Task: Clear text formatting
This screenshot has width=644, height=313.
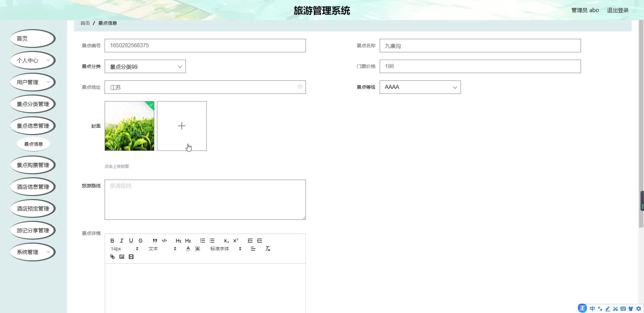Action: [x=268, y=249]
